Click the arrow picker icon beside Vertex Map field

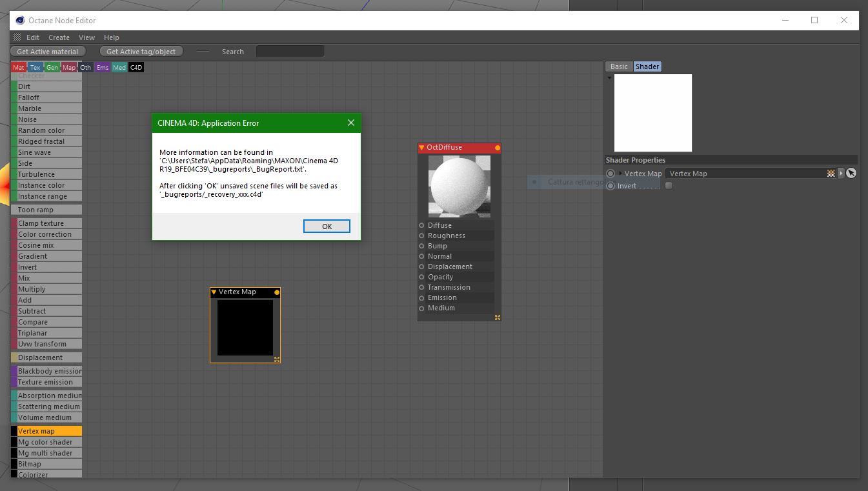[x=851, y=173]
